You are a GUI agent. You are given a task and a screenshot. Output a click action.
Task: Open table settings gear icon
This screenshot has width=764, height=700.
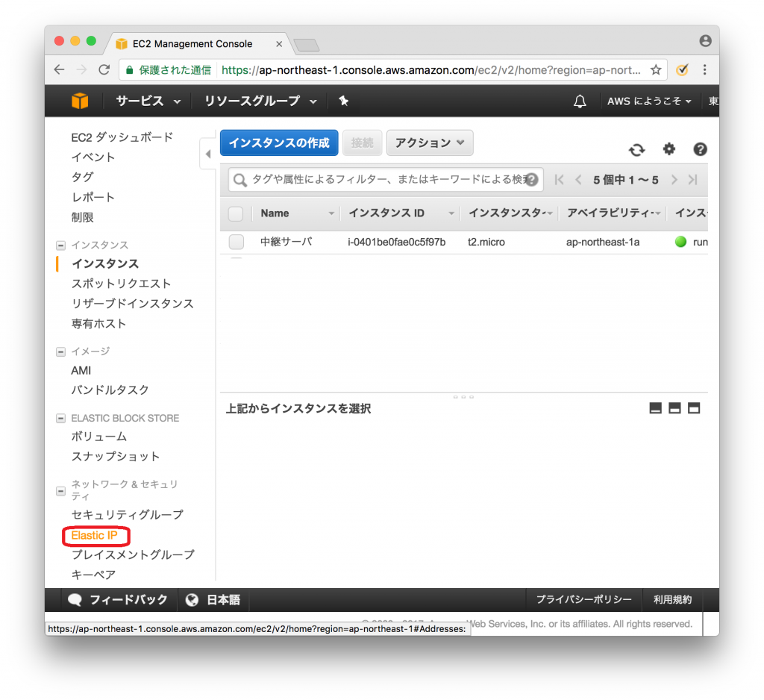(669, 149)
